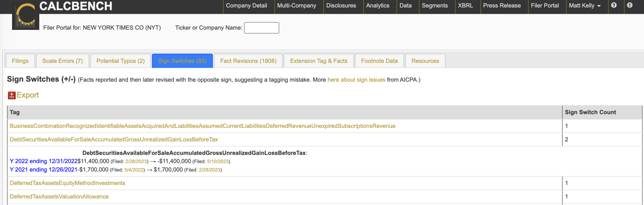Image resolution: width=644 pixels, height=205 pixels.
Task: Open the Fact Revisions tab
Action: tap(248, 61)
